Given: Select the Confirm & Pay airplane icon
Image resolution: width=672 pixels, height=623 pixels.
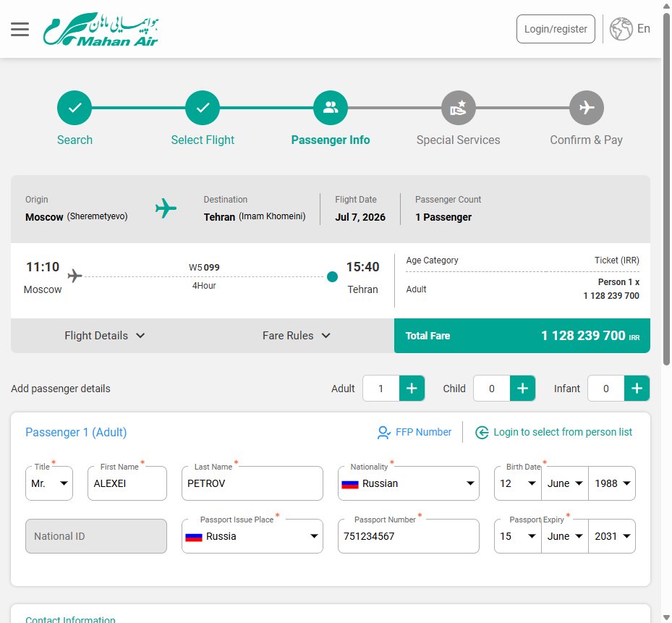Looking at the screenshot, I should click(x=587, y=108).
